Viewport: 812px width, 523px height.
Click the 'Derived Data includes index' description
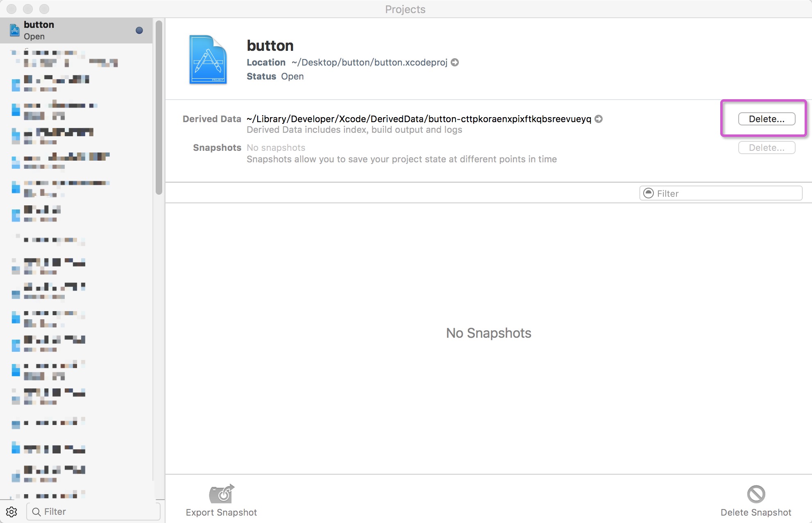coord(354,130)
